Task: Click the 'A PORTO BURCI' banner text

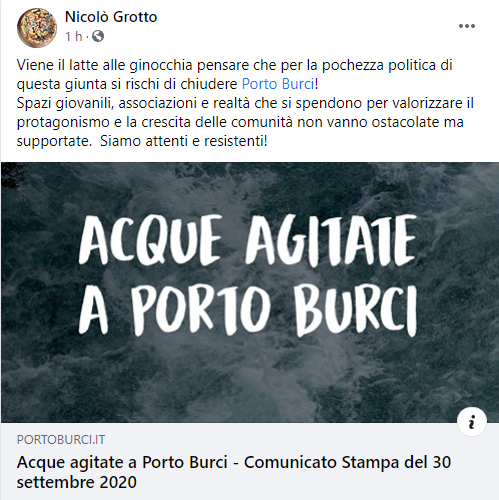Action: pyautogui.click(x=248, y=310)
